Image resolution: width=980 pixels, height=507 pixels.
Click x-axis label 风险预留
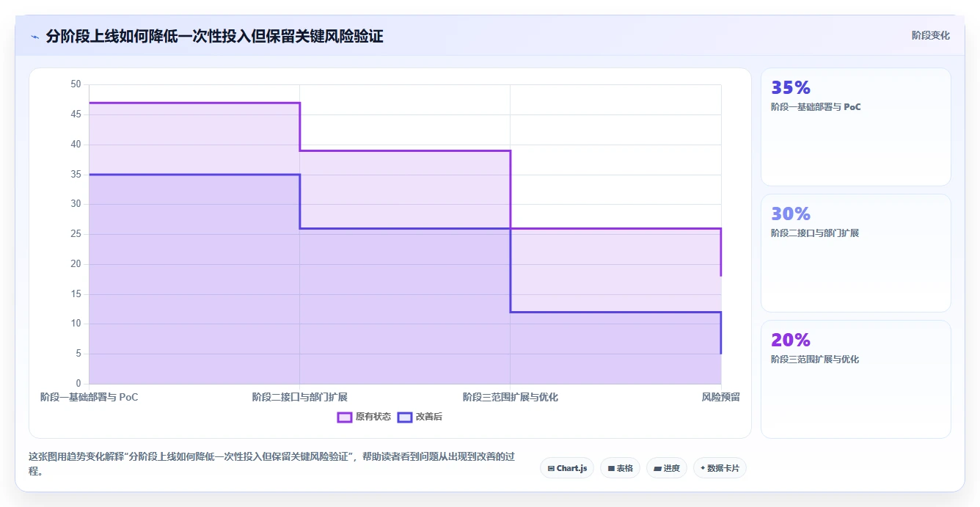pyautogui.click(x=720, y=397)
